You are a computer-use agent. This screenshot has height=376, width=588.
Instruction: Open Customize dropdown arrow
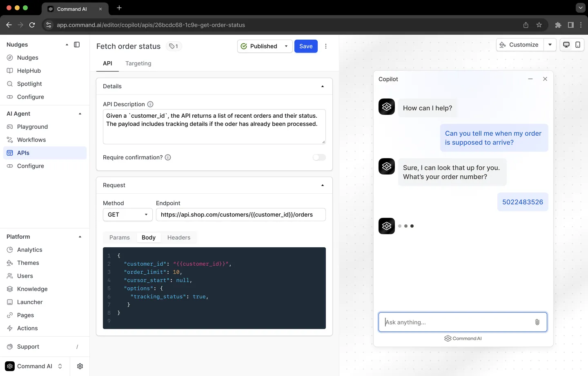coord(550,45)
